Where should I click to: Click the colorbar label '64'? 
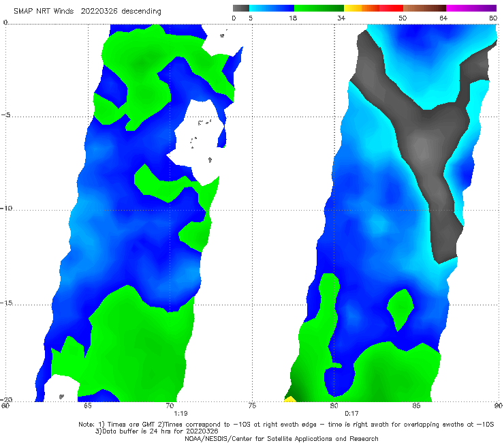click(443, 18)
